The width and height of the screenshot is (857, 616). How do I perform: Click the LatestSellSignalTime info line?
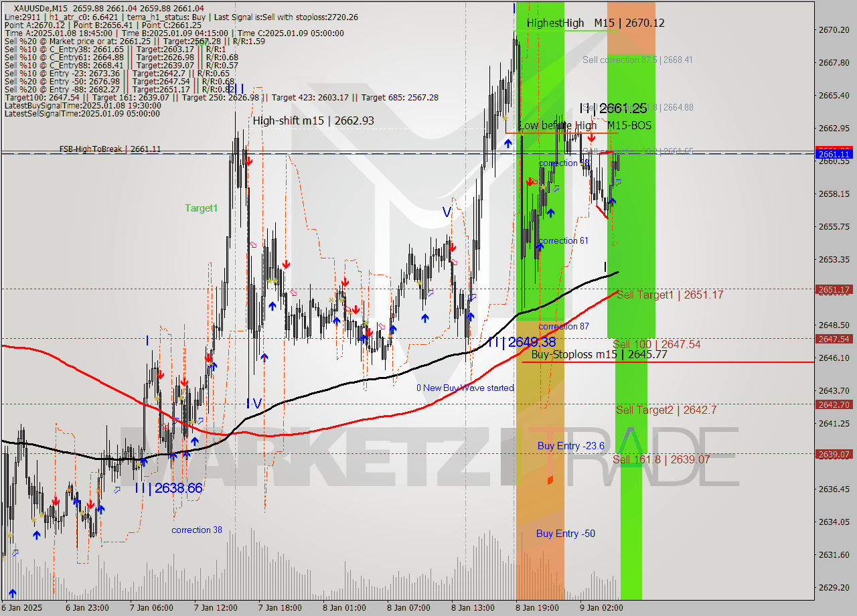[82, 113]
